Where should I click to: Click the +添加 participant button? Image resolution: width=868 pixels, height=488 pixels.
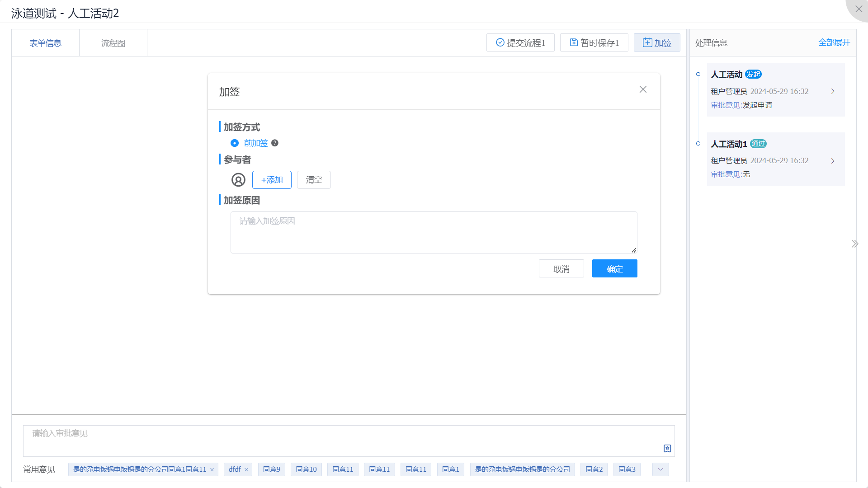[x=272, y=180]
